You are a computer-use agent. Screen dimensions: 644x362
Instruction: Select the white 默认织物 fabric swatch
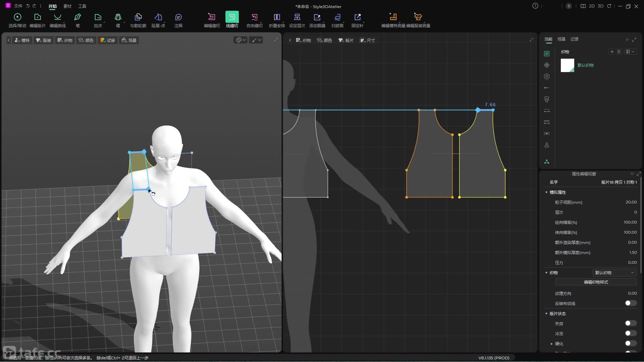point(567,65)
